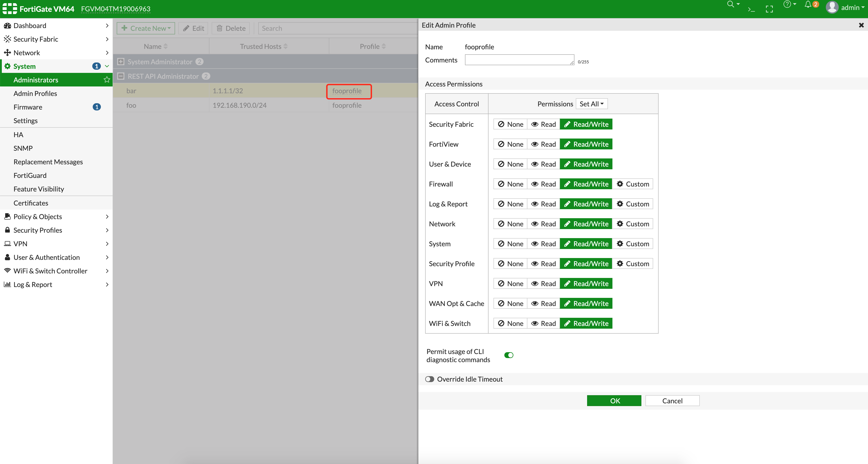Open Admin Profiles in the sidebar

pyautogui.click(x=35, y=93)
